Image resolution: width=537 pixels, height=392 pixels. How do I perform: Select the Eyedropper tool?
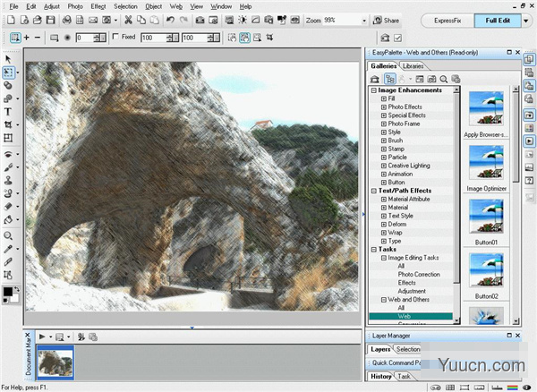[8, 249]
